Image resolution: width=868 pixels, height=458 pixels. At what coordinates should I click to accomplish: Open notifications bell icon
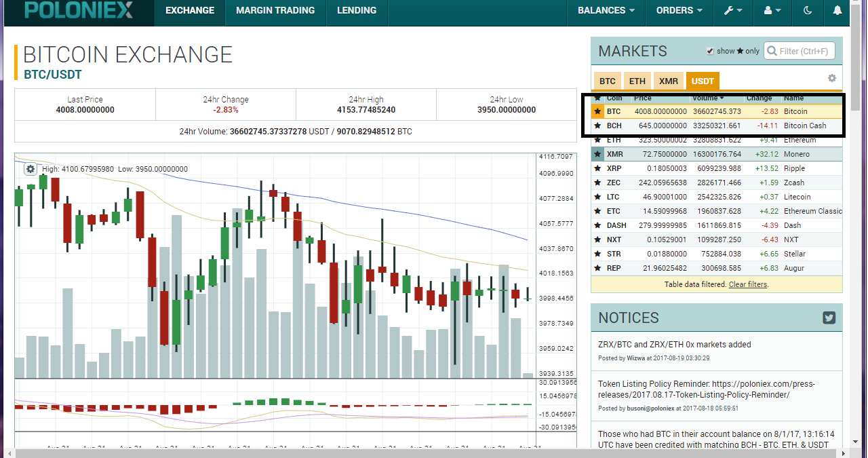click(837, 10)
